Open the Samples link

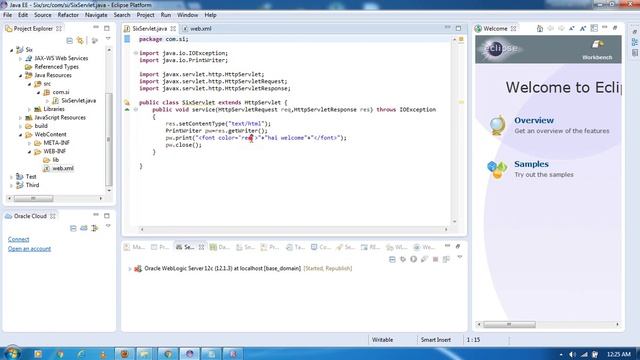(531, 164)
